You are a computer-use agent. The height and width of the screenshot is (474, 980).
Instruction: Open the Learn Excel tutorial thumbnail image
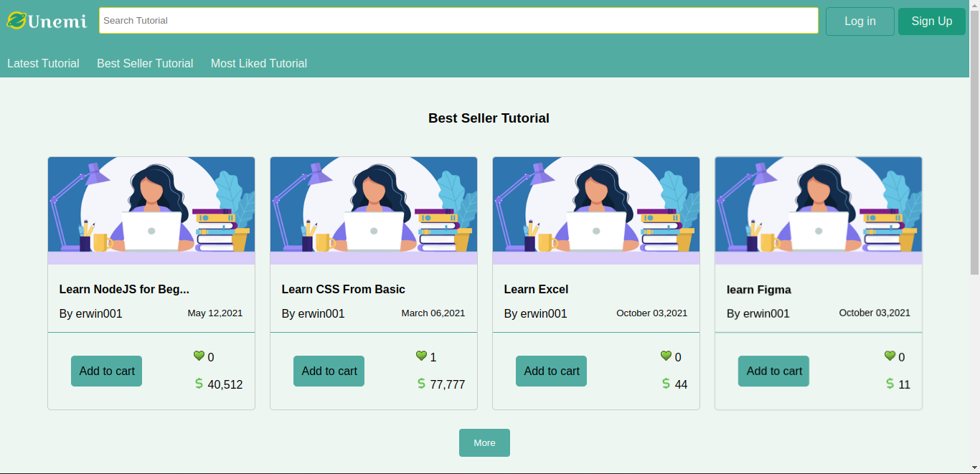coord(596,211)
